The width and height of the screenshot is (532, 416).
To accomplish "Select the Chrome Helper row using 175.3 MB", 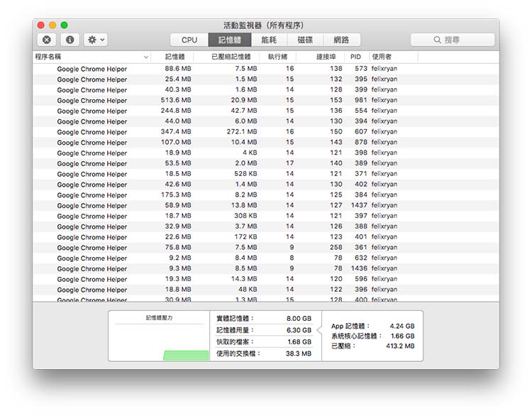I will [266, 195].
